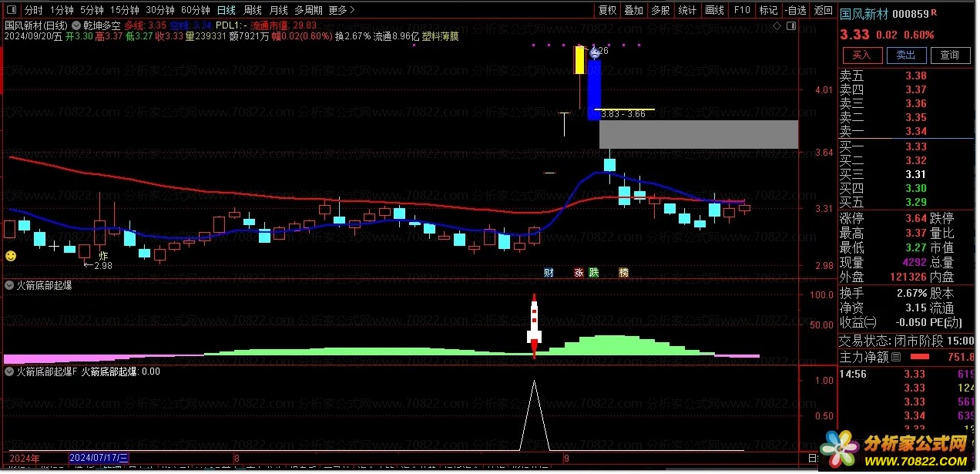980x474 pixels.
Task: Click the 换手 value 2.67%
Action: [x=911, y=294]
